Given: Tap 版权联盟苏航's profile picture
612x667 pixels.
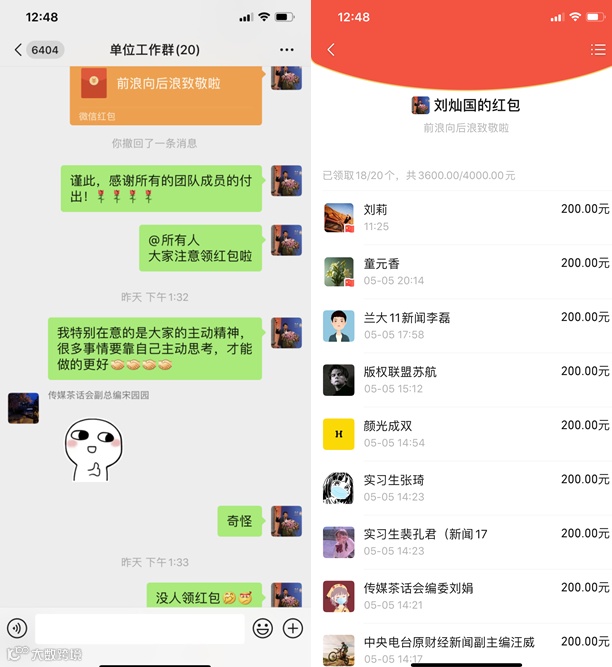Looking at the screenshot, I should coord(339,380).
